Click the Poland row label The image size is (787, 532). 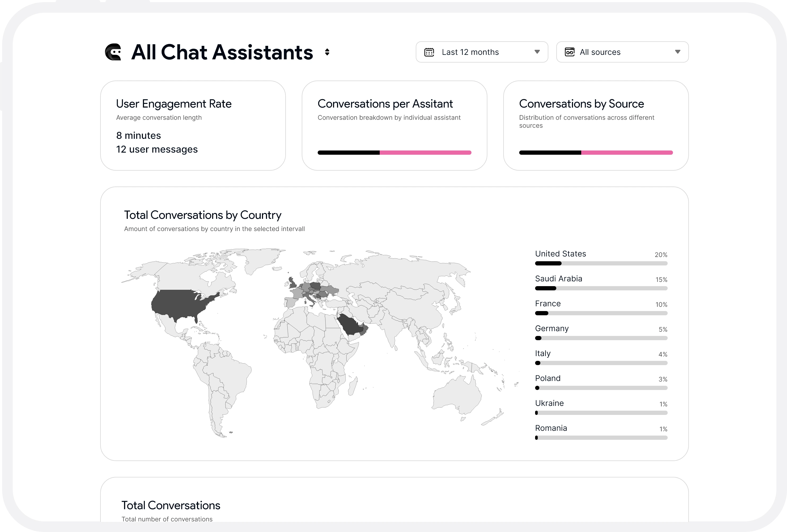click(x=548, y=378)
